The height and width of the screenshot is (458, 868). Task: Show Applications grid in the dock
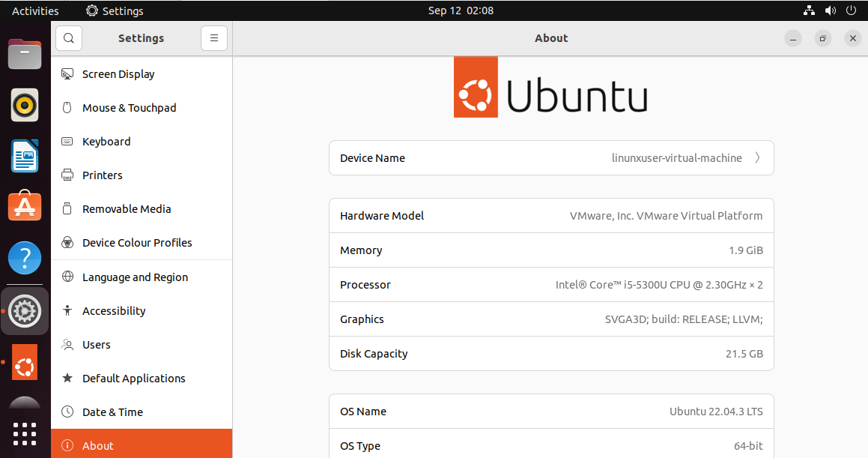[25, 434]
